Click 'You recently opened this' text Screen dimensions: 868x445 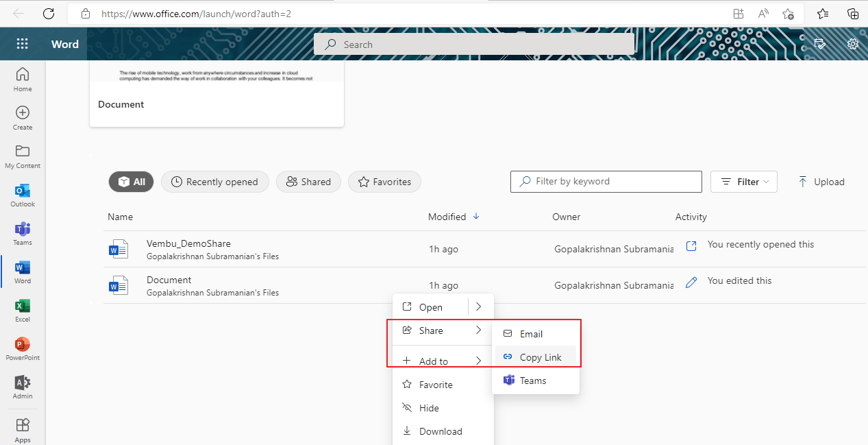pyautogui.click(x=761, y=244)
